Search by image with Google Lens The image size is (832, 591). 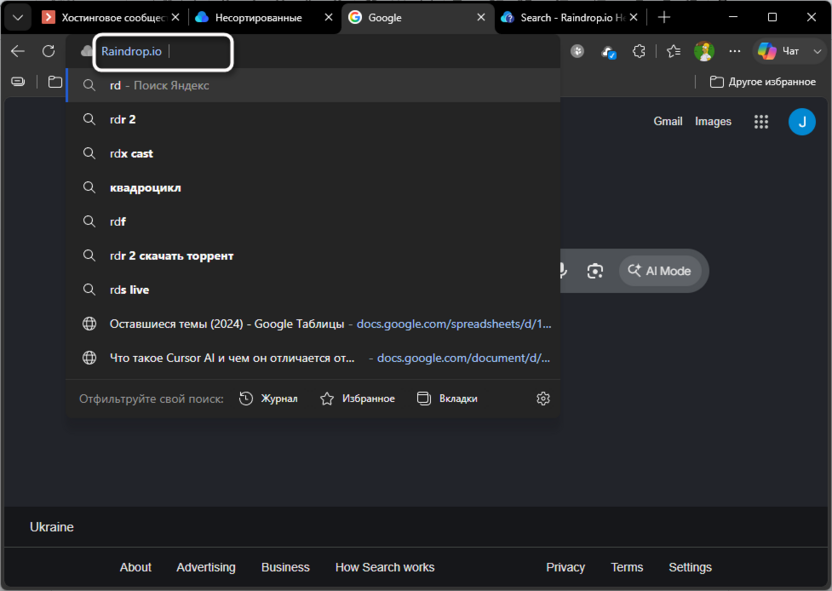pos(595,271)
